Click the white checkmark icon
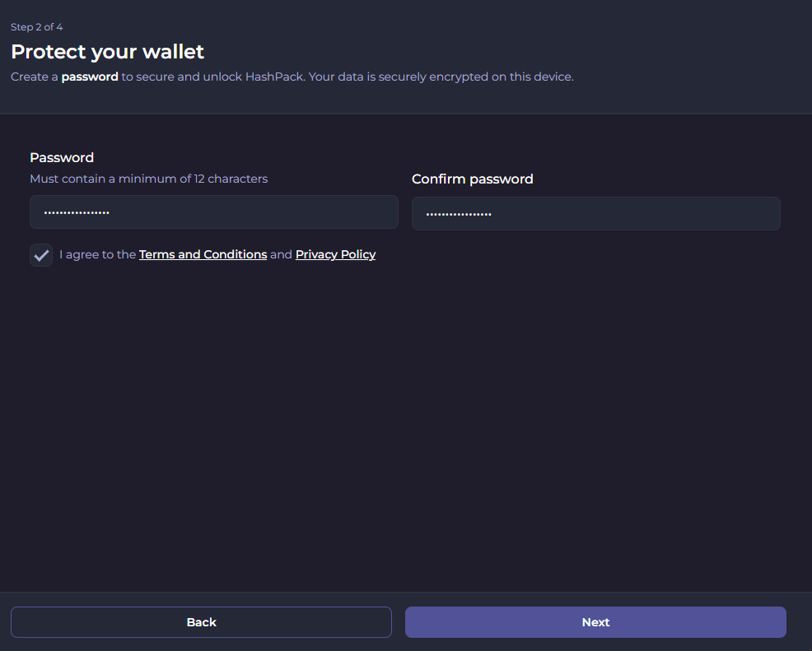The width and height of the screenshot is (812, 651). [x=41, y=255]
